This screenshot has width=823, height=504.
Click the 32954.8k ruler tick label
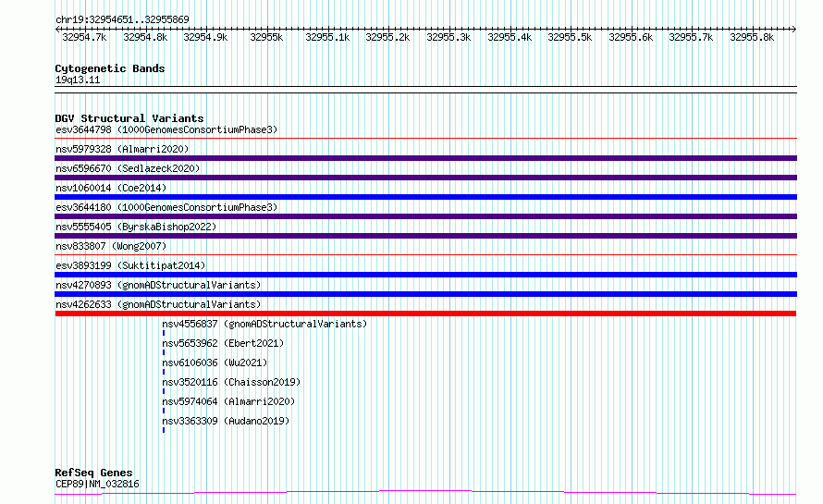145,37
